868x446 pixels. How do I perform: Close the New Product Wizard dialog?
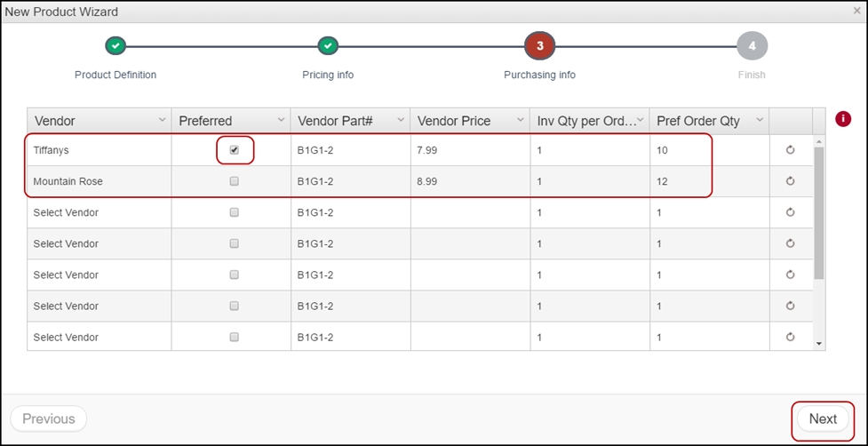tap(857, 11)
